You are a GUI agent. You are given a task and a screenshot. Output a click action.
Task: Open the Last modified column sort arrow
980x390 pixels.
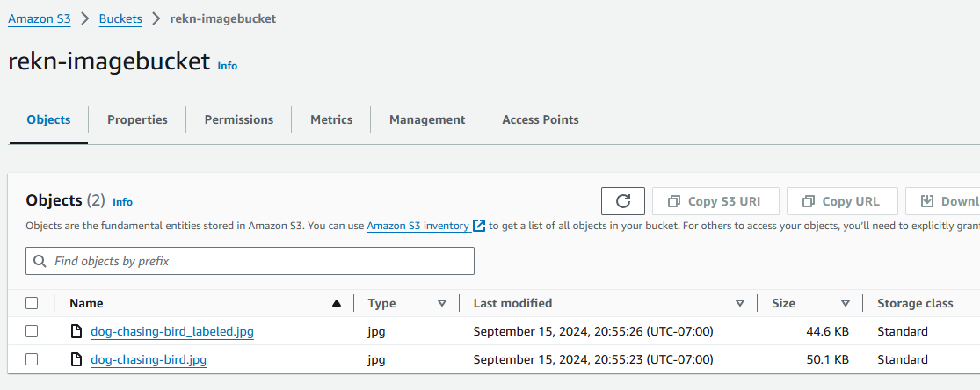740,303
